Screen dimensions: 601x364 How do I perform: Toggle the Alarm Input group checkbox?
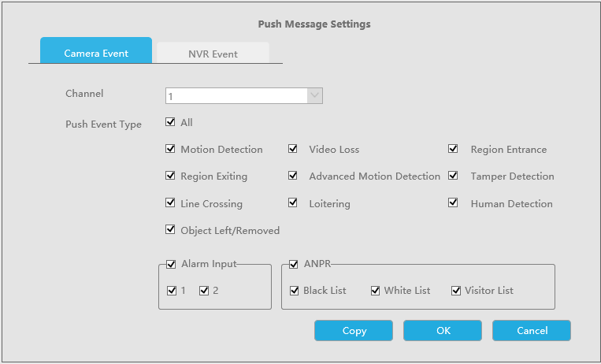click(x=171, y=264)
